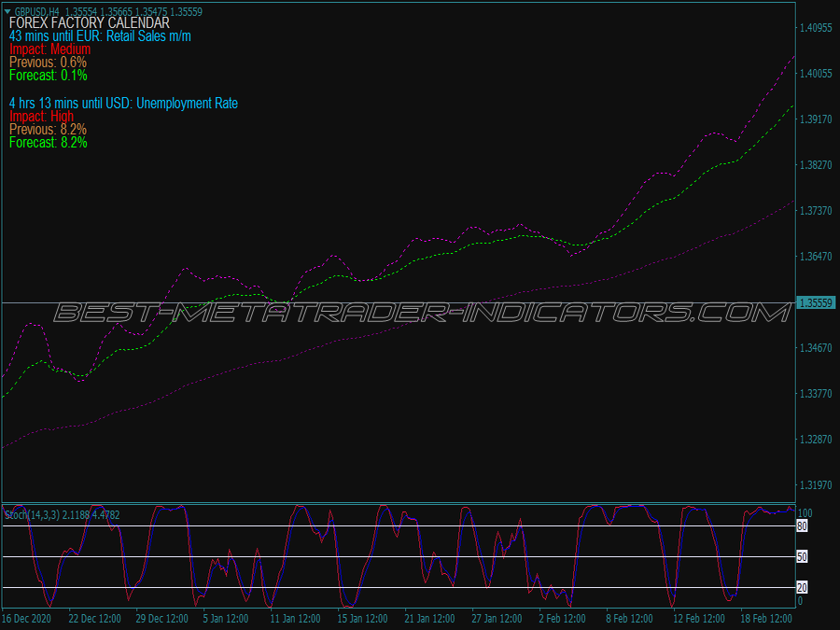Click the stochastic scale 100 label
Screen dimensions: 840x630
pos(805,513)
